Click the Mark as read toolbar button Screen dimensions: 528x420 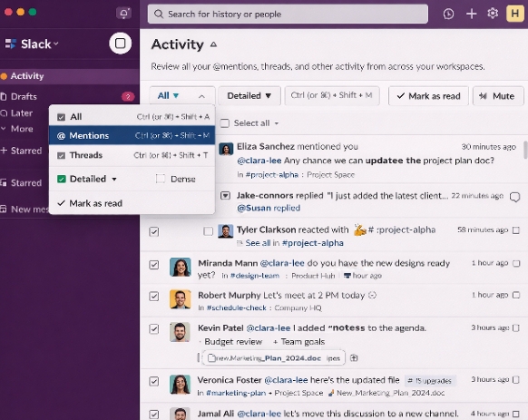tap(428, 96)
